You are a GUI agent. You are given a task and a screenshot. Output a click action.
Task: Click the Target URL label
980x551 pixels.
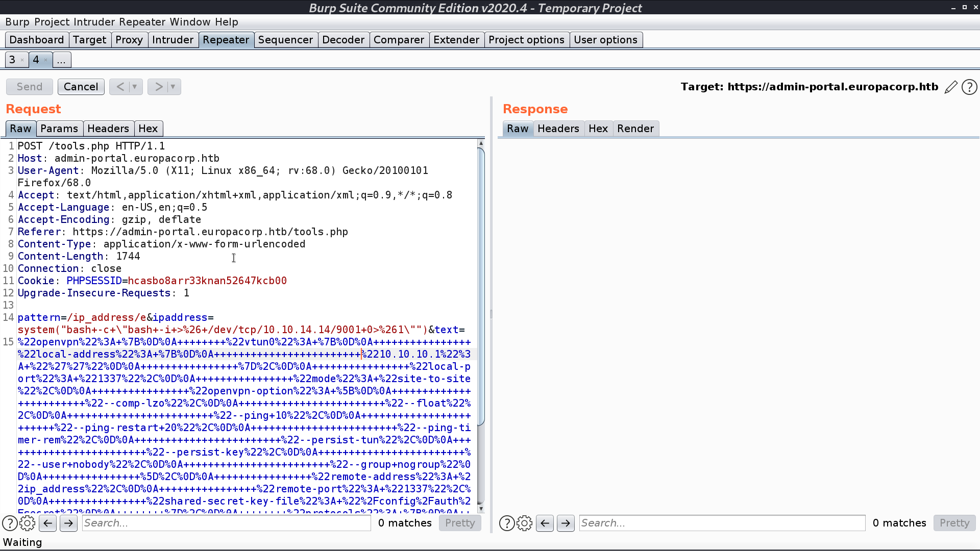pos(810,87)
